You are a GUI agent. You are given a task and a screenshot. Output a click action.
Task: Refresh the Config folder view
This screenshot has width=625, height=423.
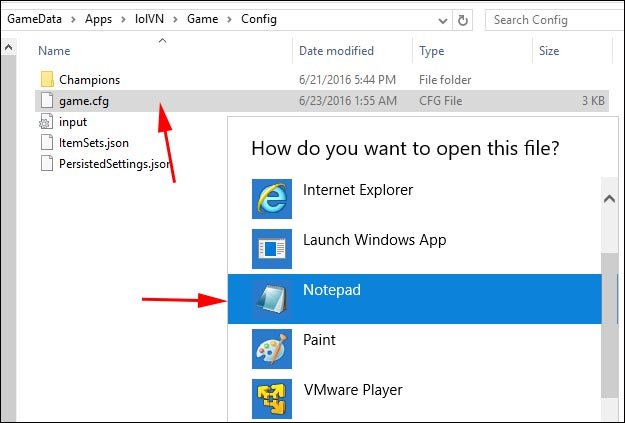pos(462,20)
